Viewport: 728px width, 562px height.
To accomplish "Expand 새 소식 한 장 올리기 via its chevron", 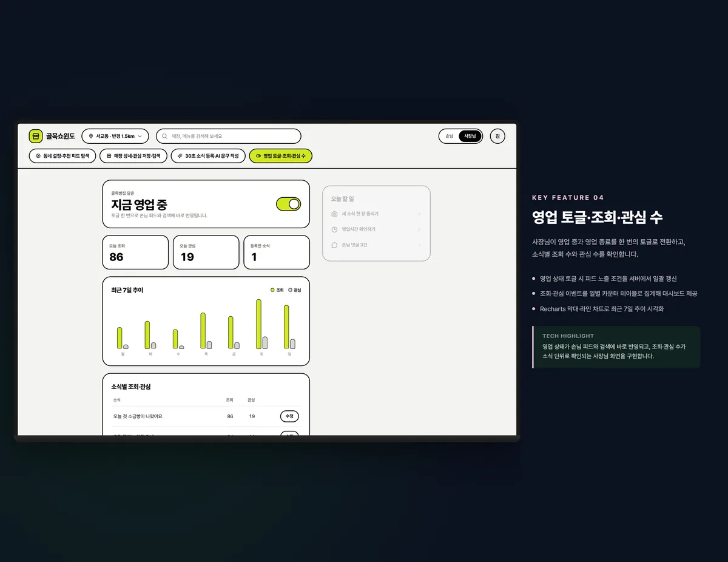I will coord(419,214).
